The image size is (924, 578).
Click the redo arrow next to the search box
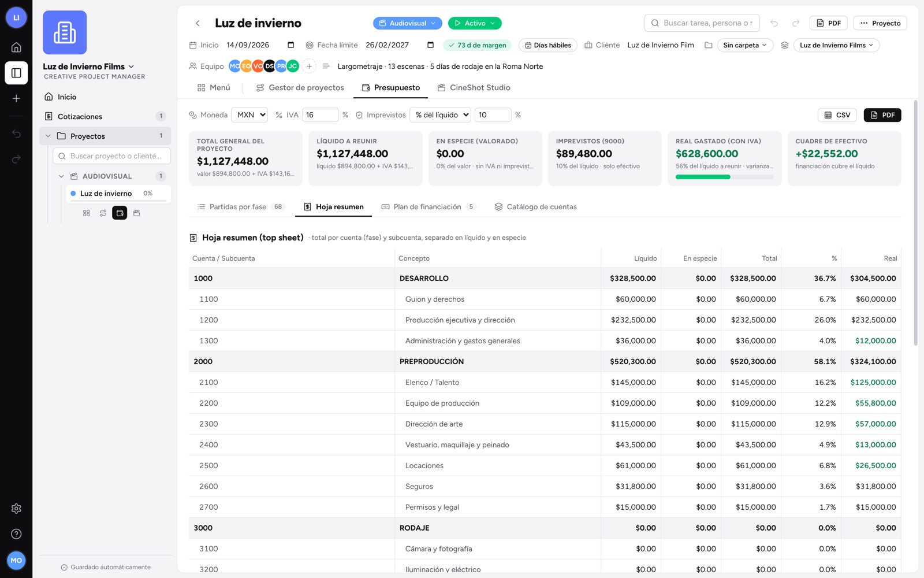click(796, 23)
